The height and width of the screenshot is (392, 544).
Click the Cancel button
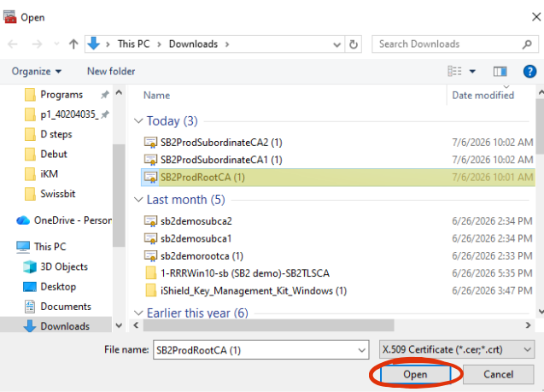coord(498,375)
